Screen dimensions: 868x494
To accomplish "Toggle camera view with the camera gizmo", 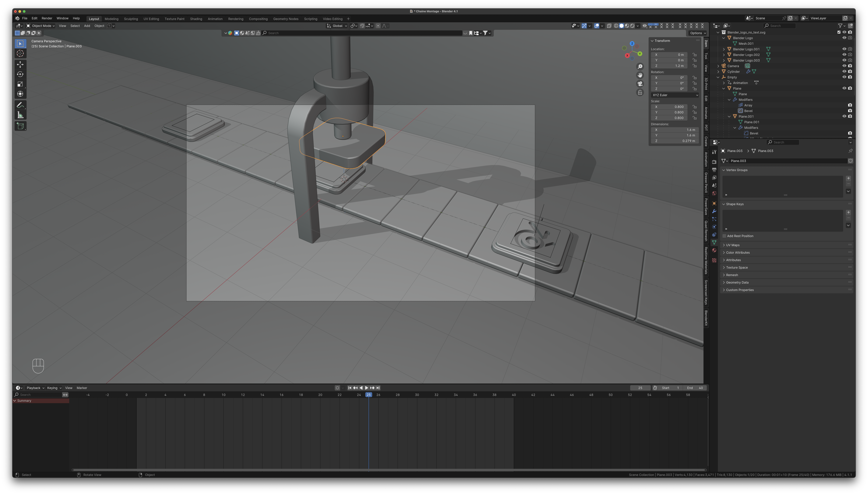I will pyautogui.click(x=640, y=84).
